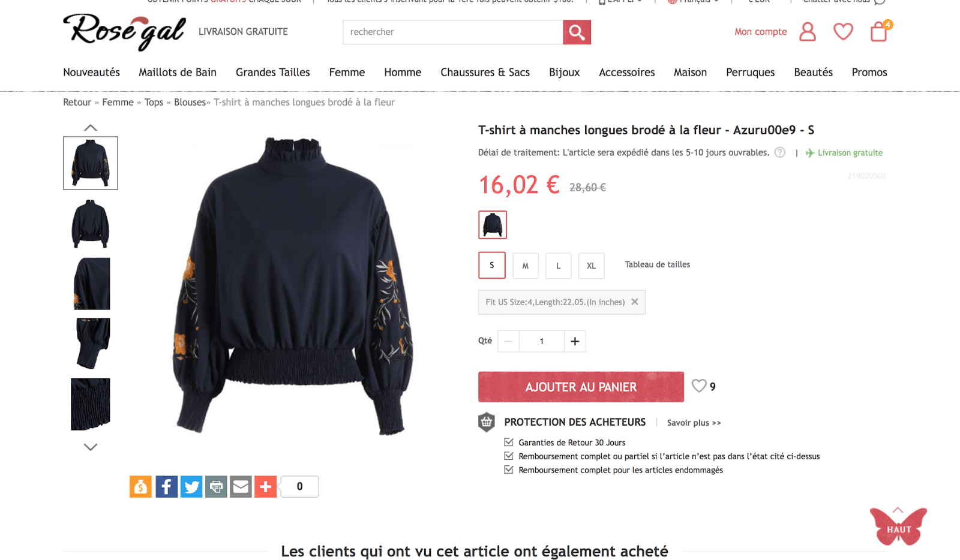Viewport: 960px width, 560px height.
Task: Share product on Twitter
Action: click(x=191, y=486)
